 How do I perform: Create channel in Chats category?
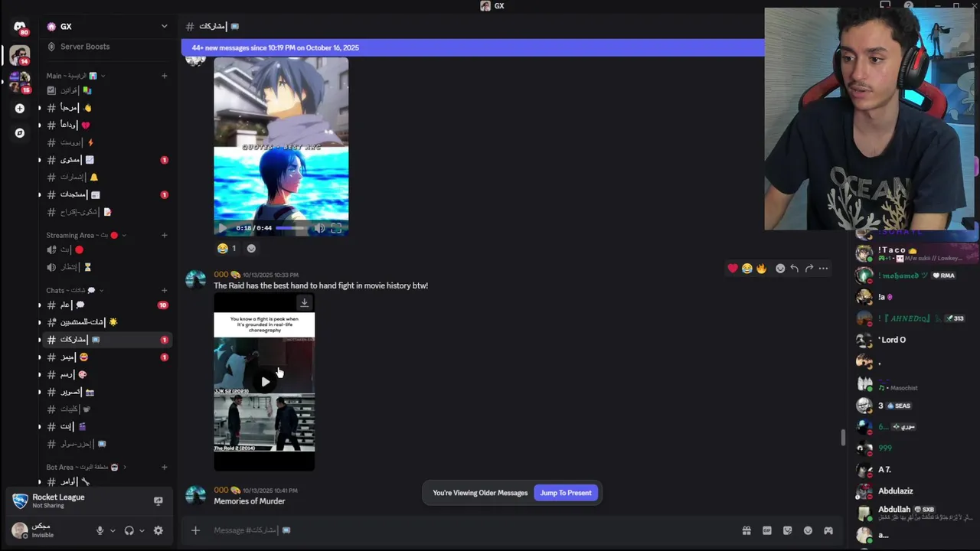point(164,291)
